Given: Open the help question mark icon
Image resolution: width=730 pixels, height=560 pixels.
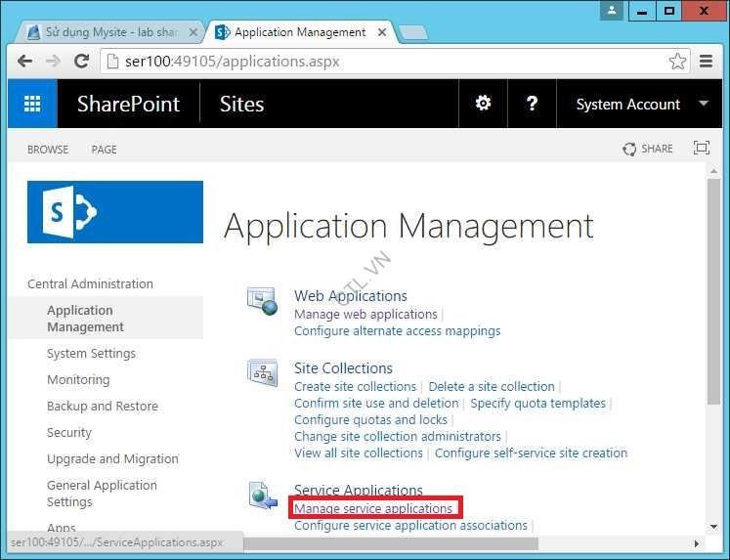Looking at the screenshot, I should (x=532, y=104).
